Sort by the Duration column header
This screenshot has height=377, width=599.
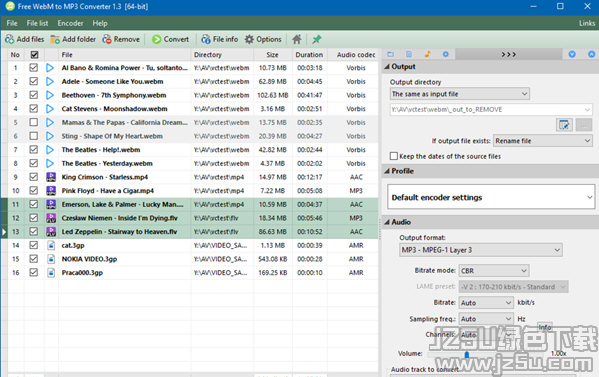309,55
